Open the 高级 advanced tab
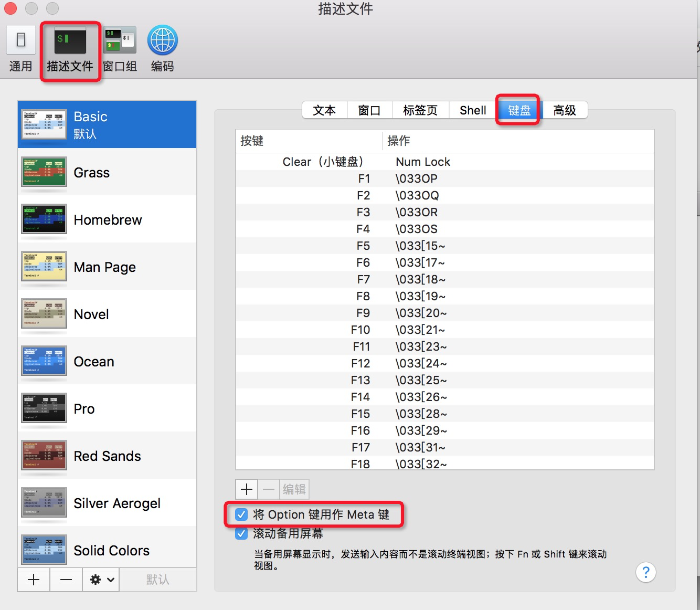 [564, 110]
